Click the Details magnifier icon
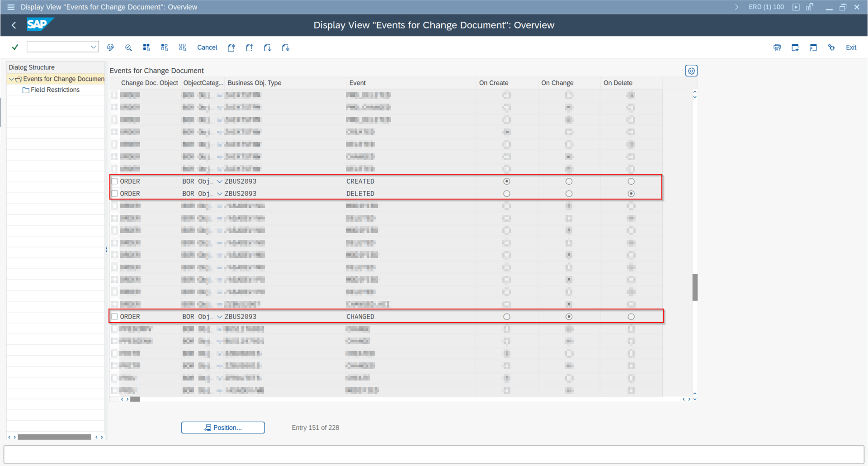This screenshot has width=868, height=466. point(128,48)
